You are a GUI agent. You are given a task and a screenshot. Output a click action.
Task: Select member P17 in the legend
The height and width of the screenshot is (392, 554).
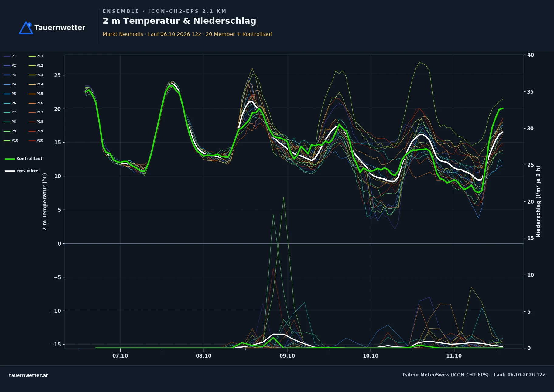[36, 112]
